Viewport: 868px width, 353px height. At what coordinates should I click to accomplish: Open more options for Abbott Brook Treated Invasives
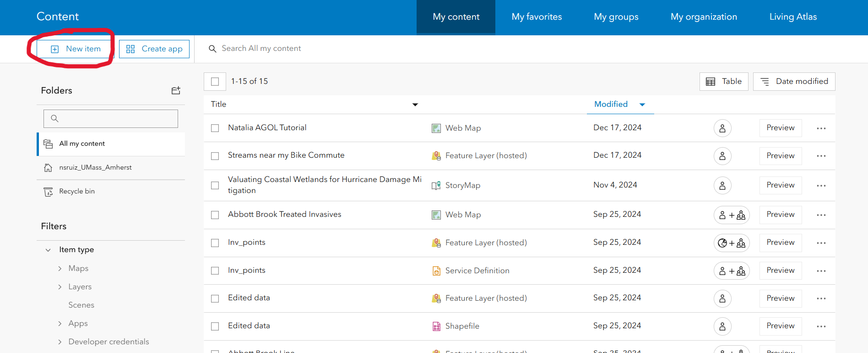click(821, 215)
